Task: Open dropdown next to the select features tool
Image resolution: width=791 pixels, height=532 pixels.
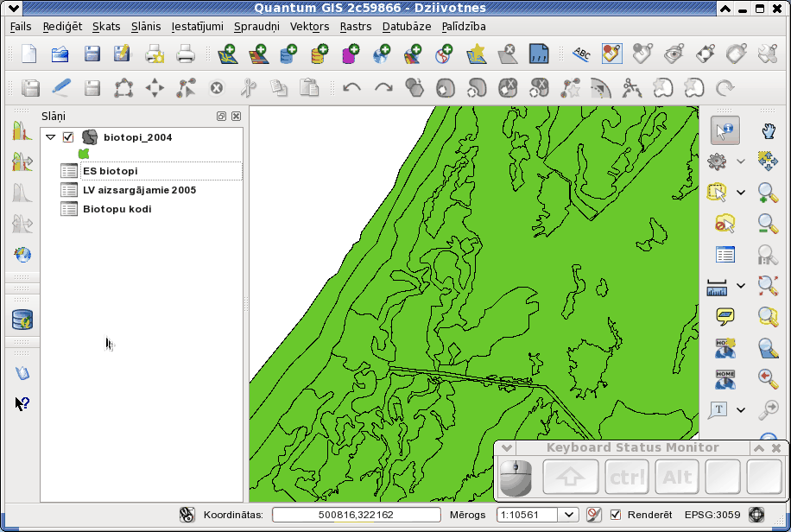Action: 741,193
